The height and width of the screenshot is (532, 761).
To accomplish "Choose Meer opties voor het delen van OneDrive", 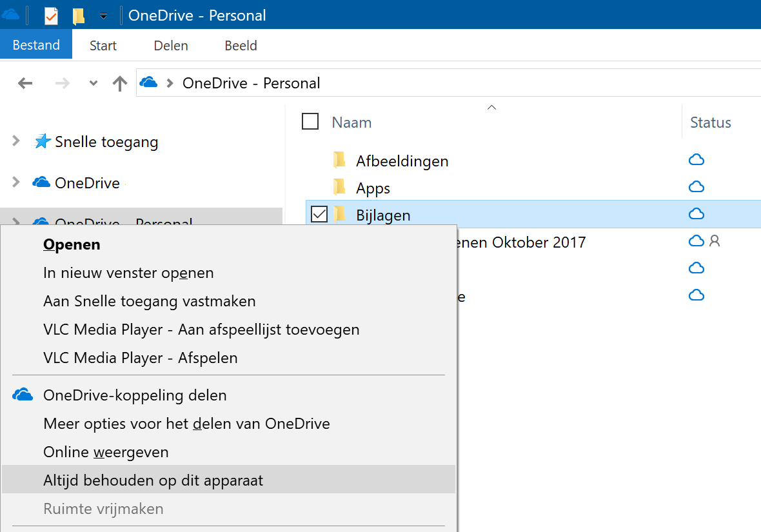I will coord(228,424).
